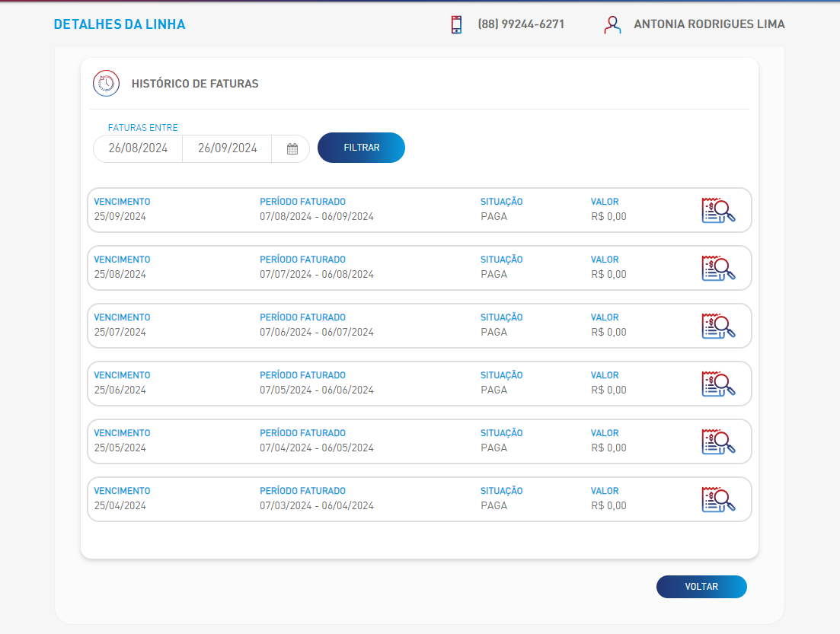Edit the end date 26/09/2024 field

point(228,148)
